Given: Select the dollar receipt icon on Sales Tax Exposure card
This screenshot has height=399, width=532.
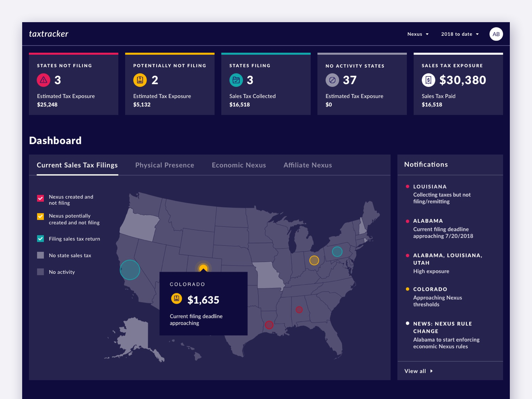Looking at the screenshot, I should (428, 80).
